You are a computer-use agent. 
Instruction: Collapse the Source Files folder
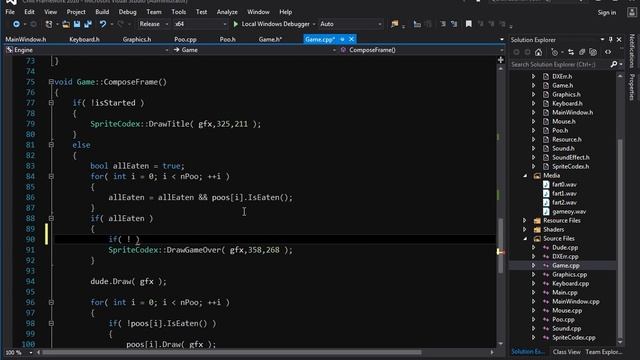pos(525,238)
